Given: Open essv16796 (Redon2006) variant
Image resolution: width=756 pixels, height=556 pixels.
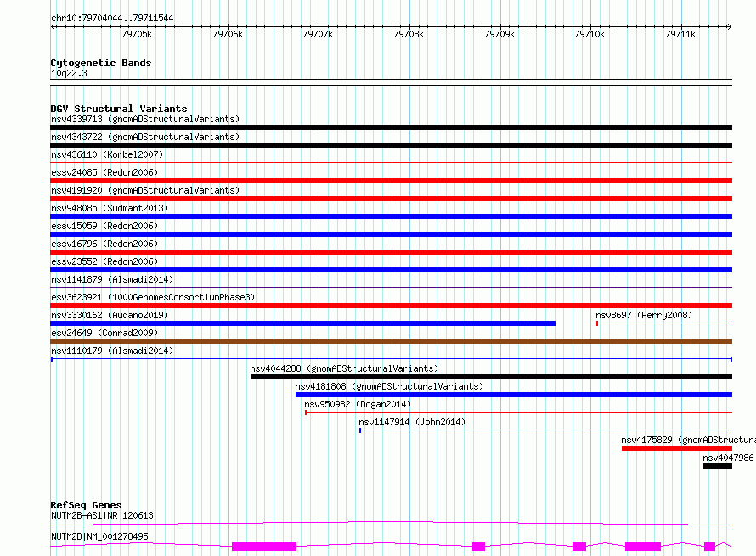Looking at the screenshot, I should tap(104, 244).
